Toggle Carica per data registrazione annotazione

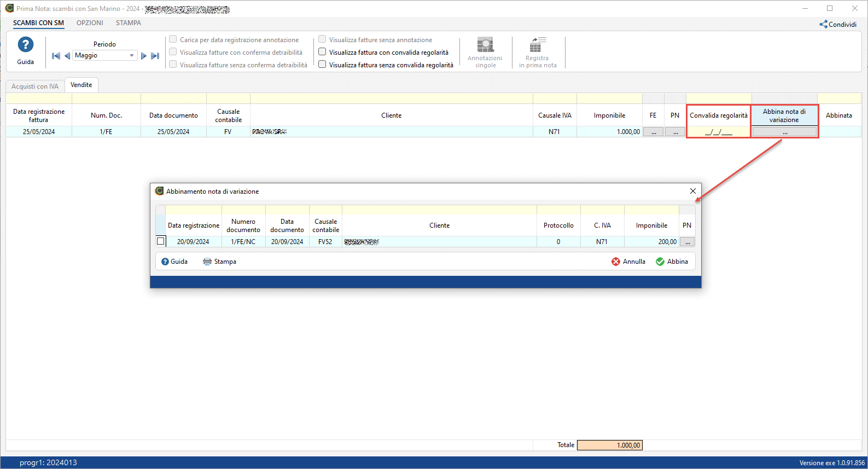[x=173, y=39]
